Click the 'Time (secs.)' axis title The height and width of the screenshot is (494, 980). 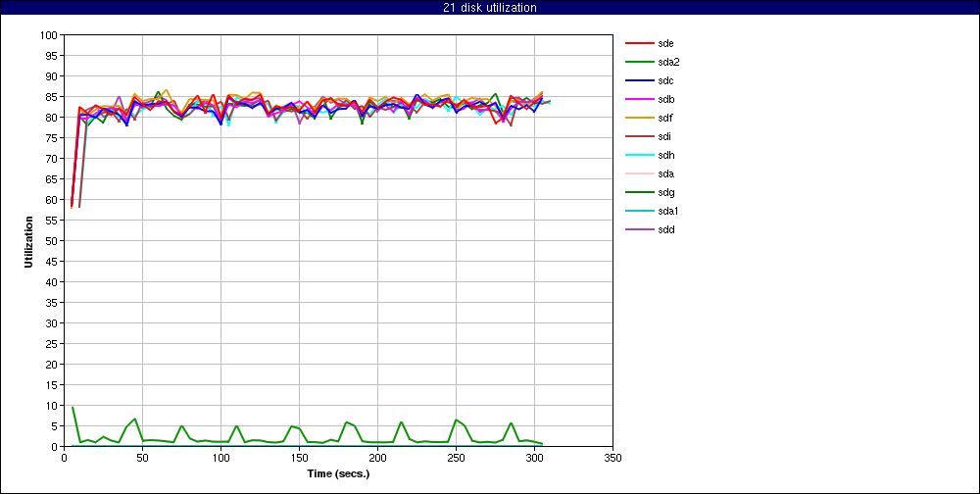pyautogui.click(x=338, y=473)
